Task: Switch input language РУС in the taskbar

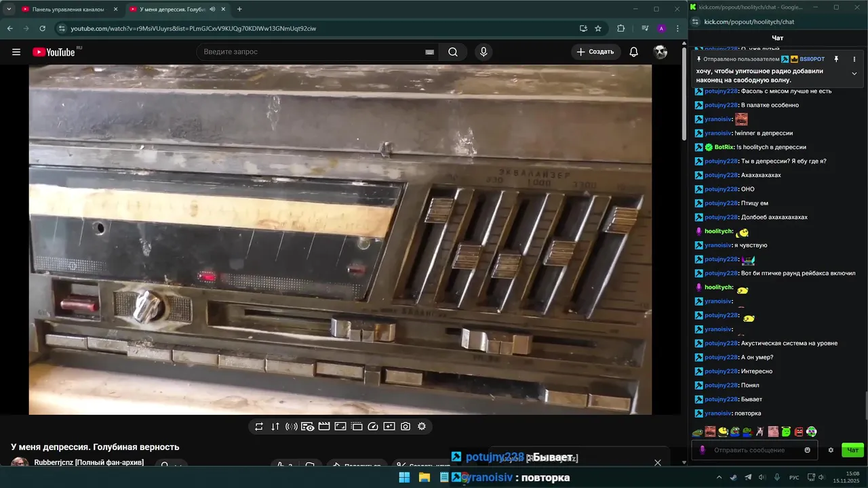Action: pos(794,478)
